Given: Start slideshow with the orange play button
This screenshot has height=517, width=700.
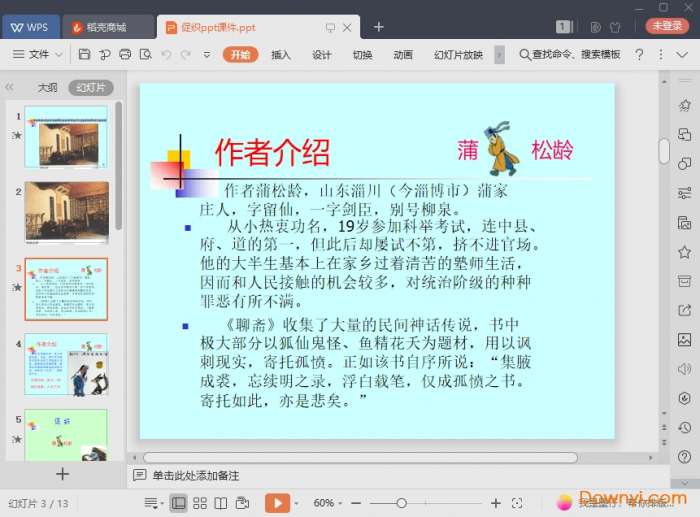Looking at the screenshot, I should coord(277,503).
